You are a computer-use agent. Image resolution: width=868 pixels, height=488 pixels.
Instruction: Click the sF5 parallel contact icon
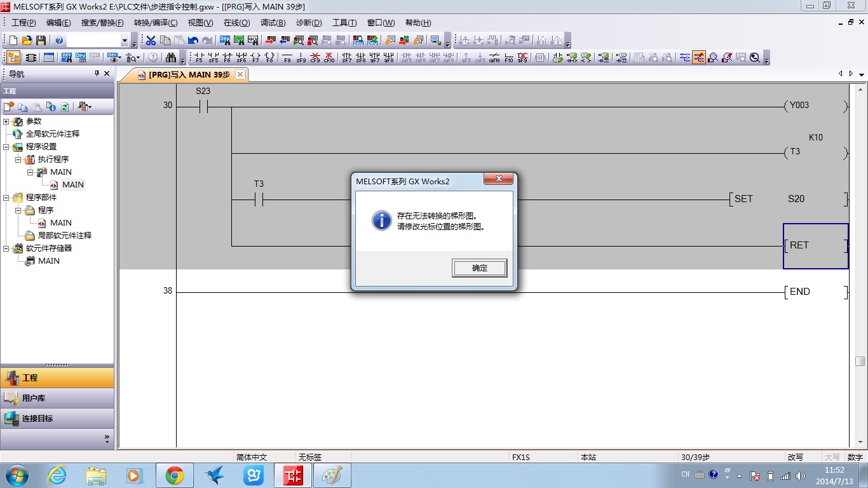(213, 58)
